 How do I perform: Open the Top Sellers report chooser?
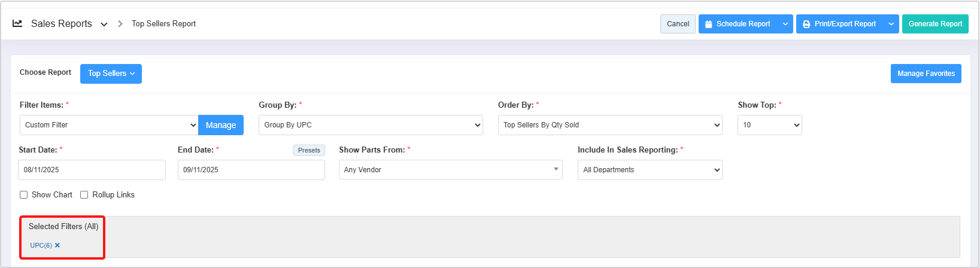point(111,74)
